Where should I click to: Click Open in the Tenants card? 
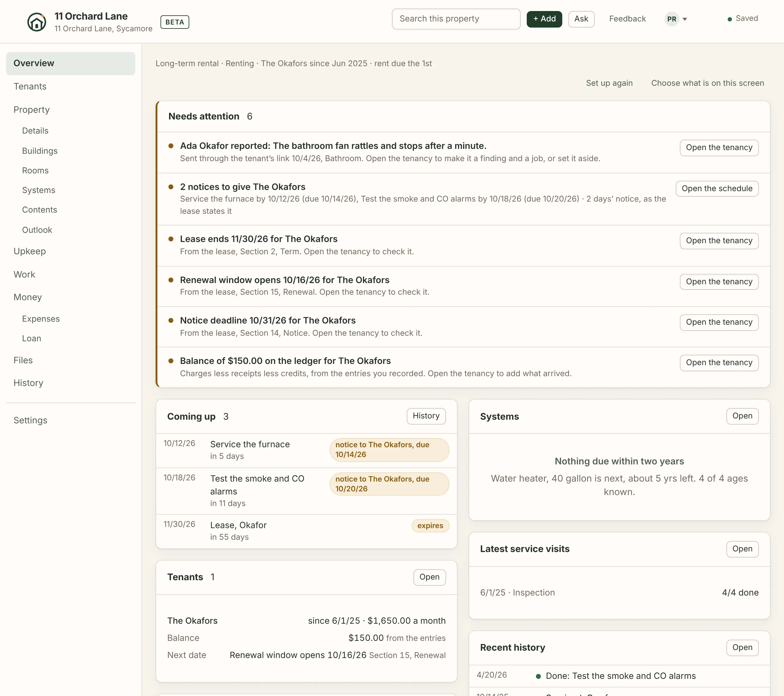pyautogui.click(x=429, y=577)
